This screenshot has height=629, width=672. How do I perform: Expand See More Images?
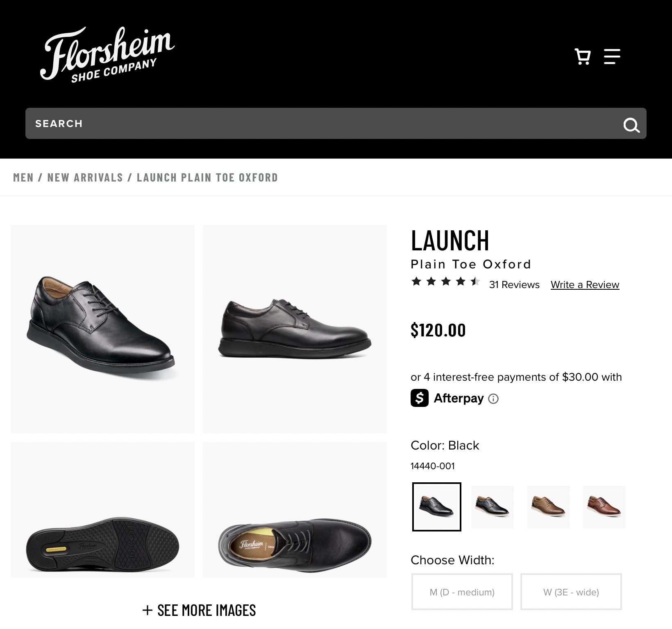199,610
